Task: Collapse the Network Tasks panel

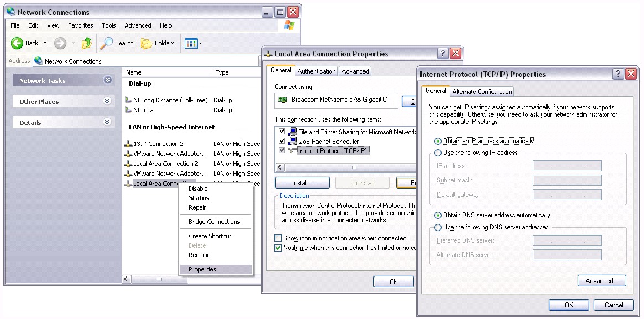Action: pyautogui.click(x=107, y=80)
